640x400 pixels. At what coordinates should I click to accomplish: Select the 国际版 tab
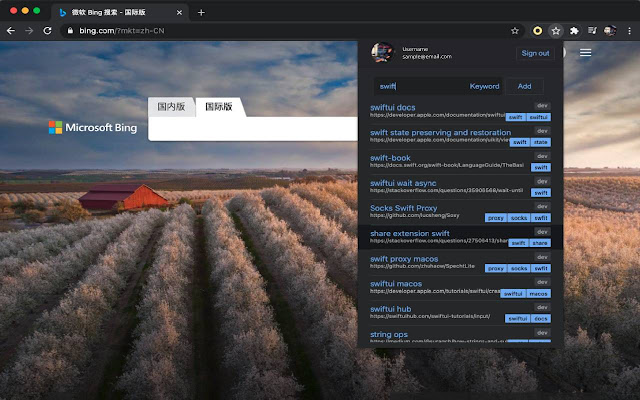(x=219, y=107)
